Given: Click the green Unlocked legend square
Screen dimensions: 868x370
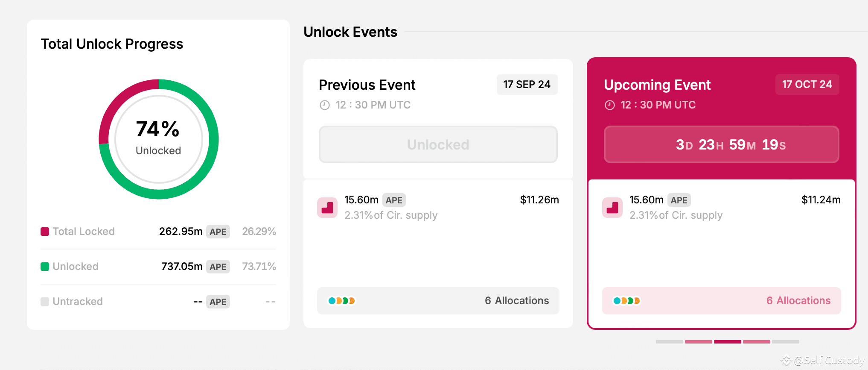Looking at the screenshot, I should click(44, 266).
